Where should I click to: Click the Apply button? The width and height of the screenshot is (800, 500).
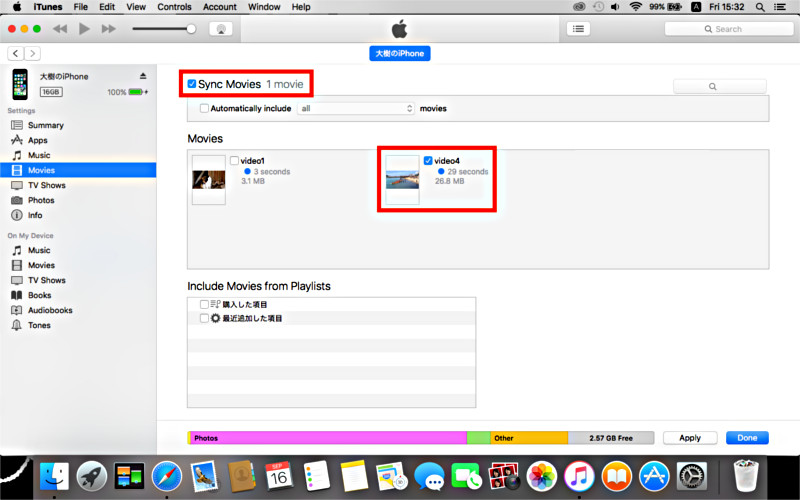tap(690, 438)
